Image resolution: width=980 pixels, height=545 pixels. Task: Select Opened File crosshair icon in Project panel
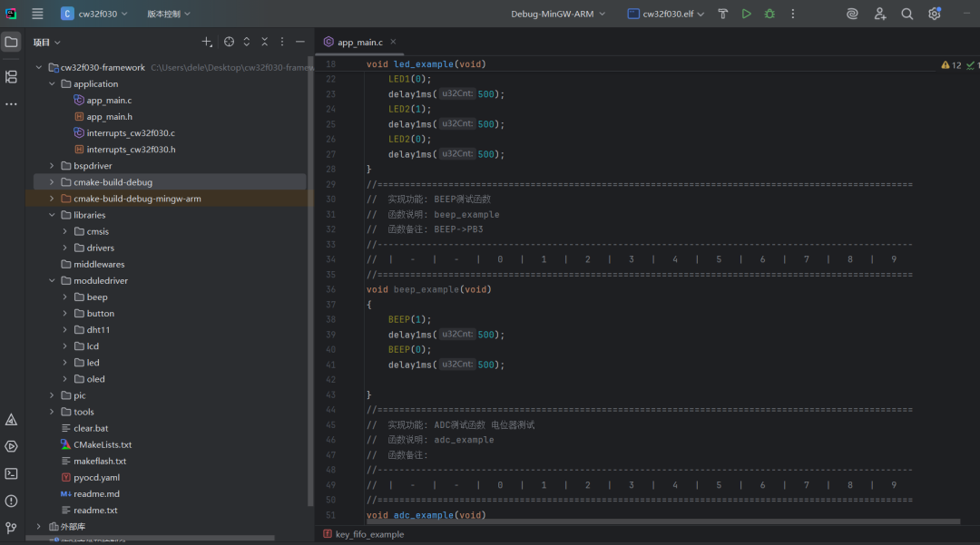click(x=230, y=42)
